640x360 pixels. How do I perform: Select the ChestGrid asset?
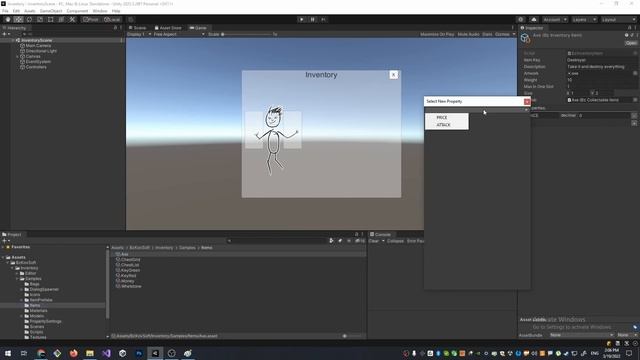pyautogui.click(x=130, y=260)
